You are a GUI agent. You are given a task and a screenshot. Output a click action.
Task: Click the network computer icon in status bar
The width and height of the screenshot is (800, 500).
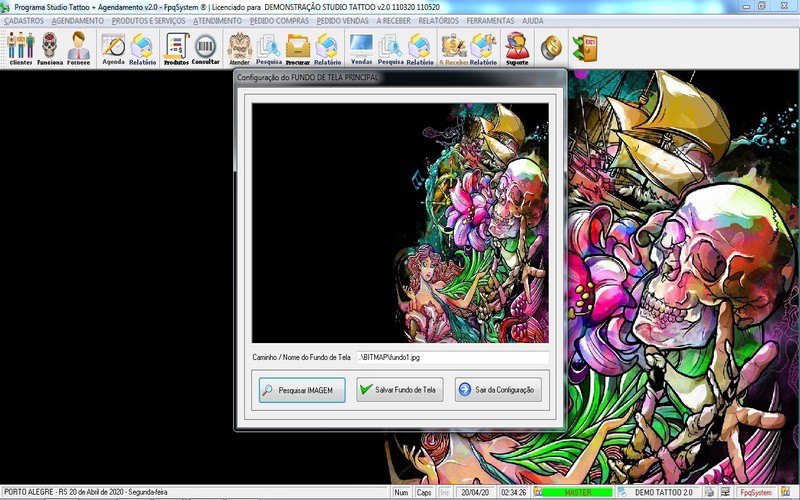725,492
